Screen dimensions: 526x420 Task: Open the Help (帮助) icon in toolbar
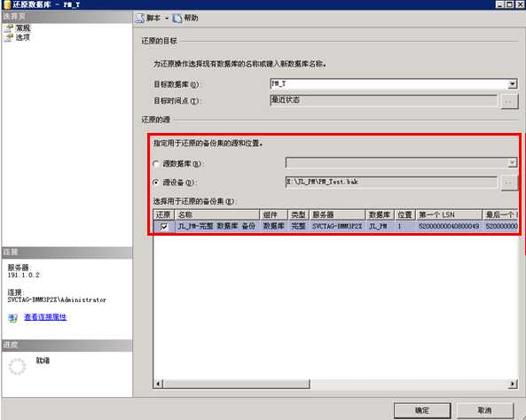[x=177, y=18]
